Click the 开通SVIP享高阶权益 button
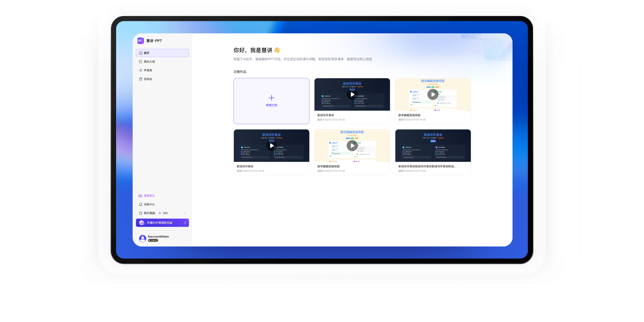The width and height of the screenshot is (644, 322). click(x=159, y=223)
